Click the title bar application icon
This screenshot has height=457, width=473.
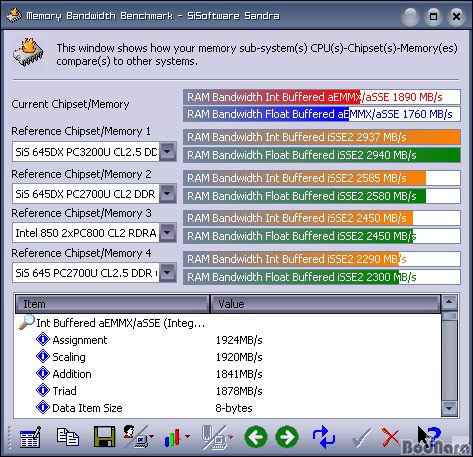coord(14,15)
